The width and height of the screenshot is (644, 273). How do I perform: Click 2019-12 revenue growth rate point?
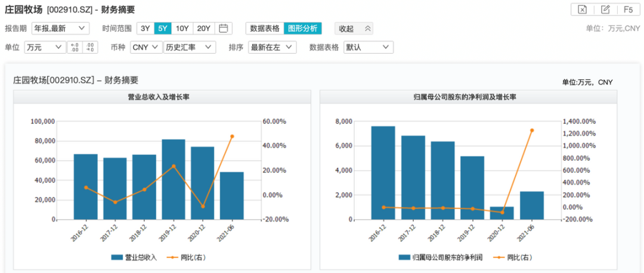[174, 166]
